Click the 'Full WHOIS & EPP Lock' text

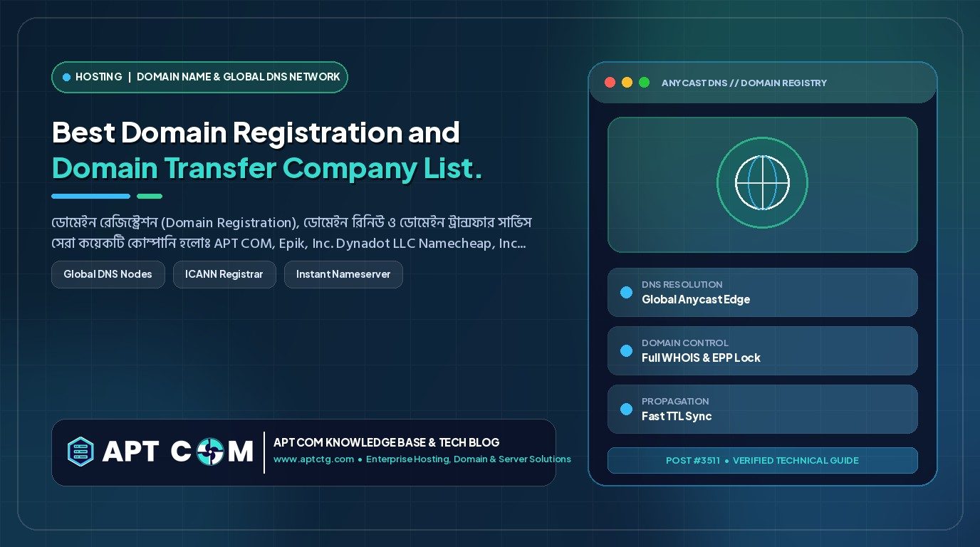[701, 358]
